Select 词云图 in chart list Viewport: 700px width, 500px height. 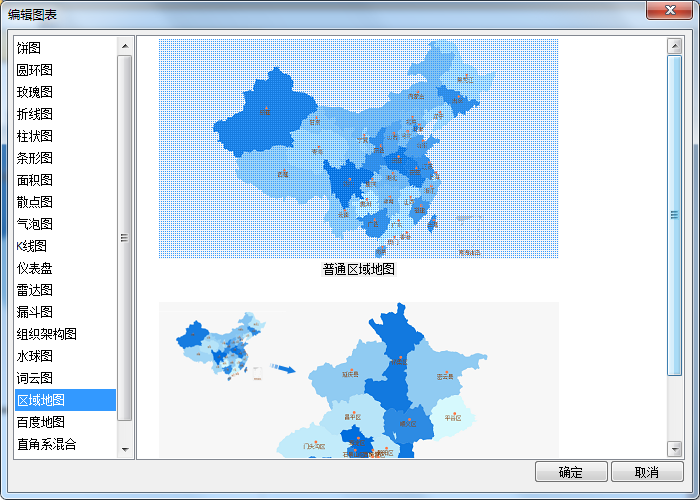coord(34,378)
